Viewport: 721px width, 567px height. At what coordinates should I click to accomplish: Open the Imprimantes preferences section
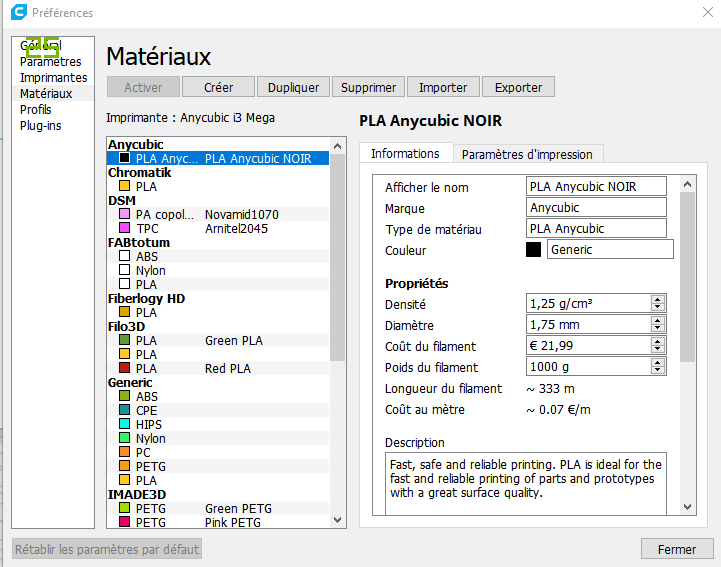click(53, 78)
